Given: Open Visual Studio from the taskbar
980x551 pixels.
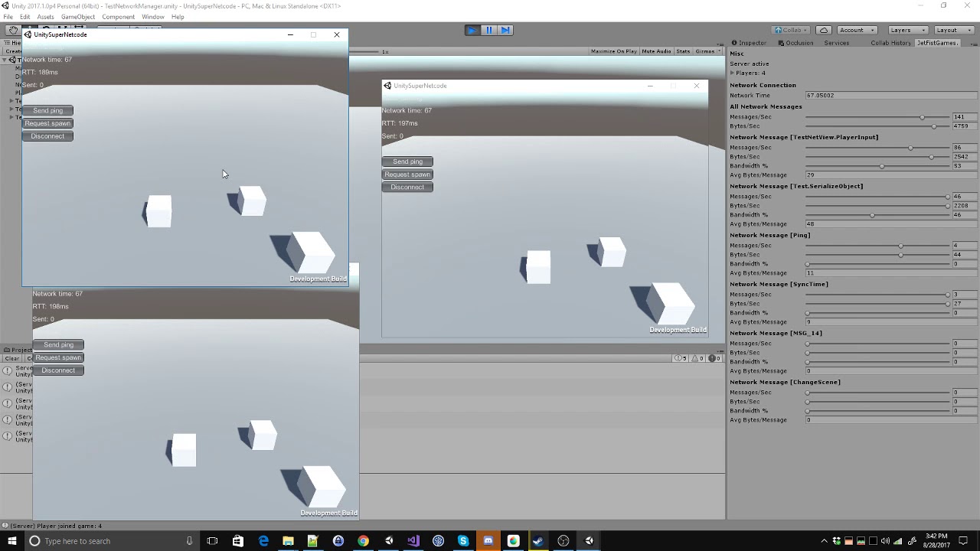Looking at the screenshot, I should tap(413, 541).
